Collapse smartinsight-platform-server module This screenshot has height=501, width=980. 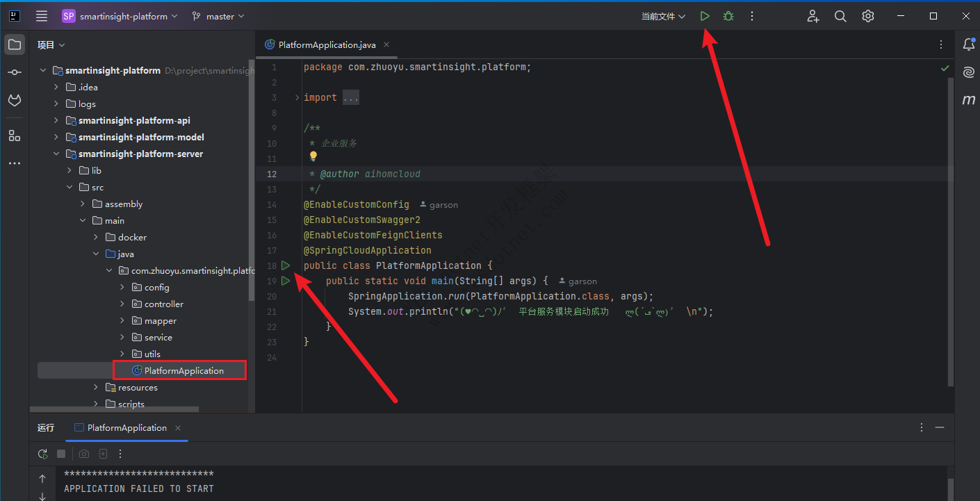click(x=56, y=154)
